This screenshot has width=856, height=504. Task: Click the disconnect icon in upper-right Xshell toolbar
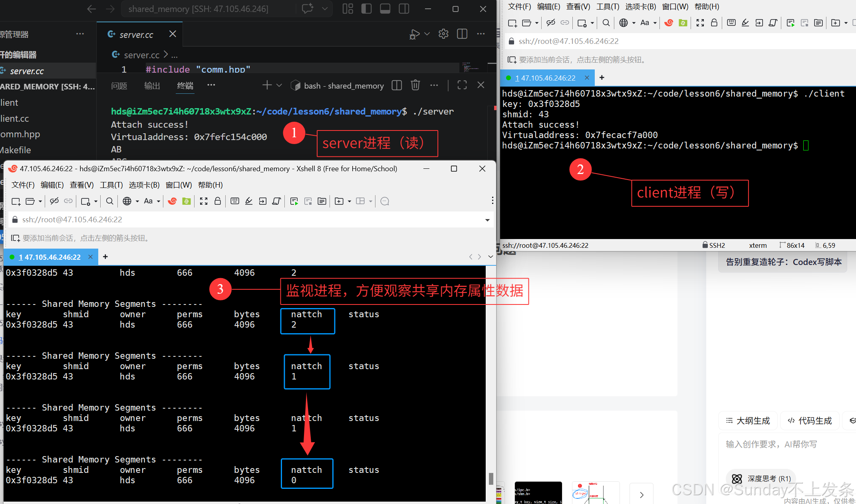[551, 23]
